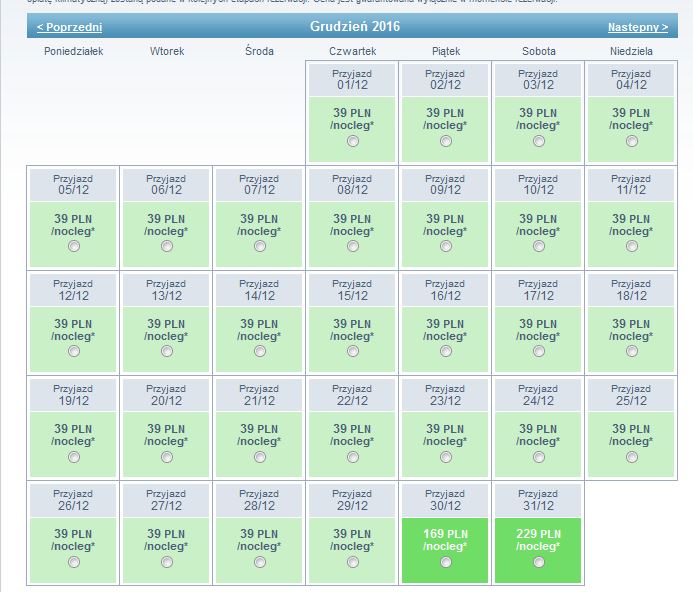Select arrival radio button for 01/12
The image size is (693, 592).
353,141
